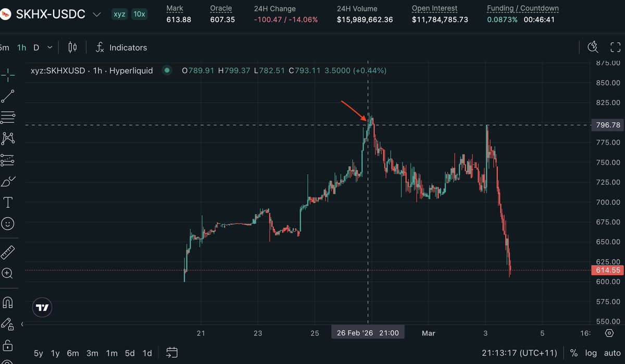The image size is (625, 364).
Task: Toggle percentage scale mode
Action: coord(574,353)
